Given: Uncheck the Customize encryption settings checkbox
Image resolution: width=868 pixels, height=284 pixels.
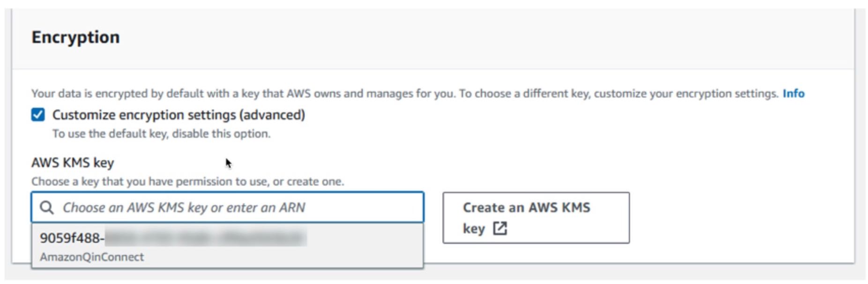Looking at the screenshot, I should coord(38,115).
